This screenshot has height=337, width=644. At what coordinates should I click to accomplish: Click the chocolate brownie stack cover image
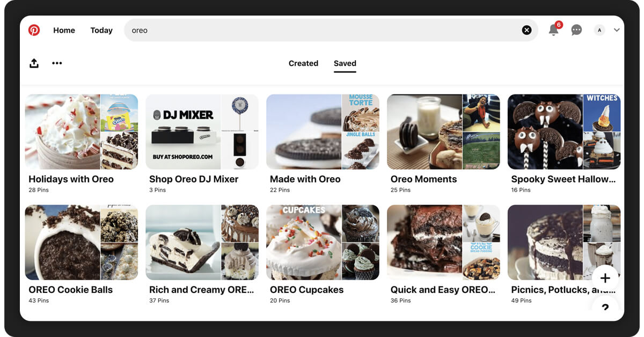425,243
